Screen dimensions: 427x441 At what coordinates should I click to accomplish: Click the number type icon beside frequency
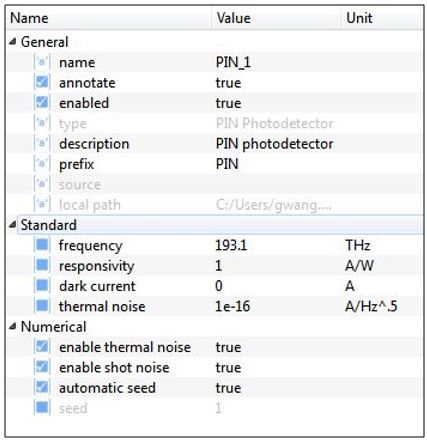tap(42, 245)
